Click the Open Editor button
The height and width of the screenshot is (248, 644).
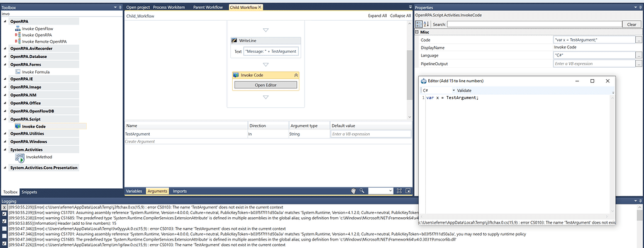(x=265, y=85)
